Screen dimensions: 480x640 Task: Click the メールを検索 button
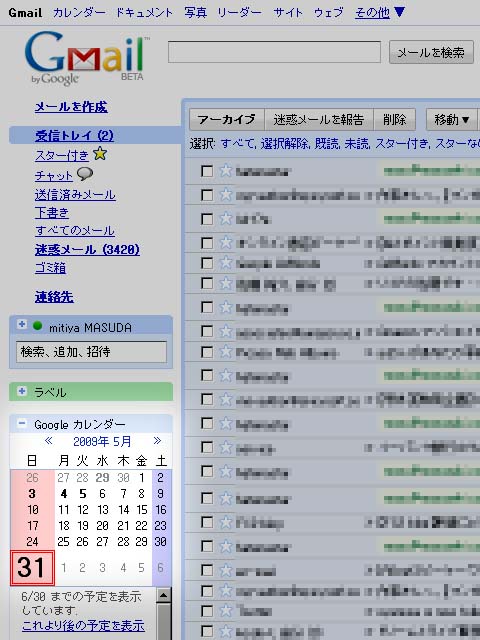[431, 52]
